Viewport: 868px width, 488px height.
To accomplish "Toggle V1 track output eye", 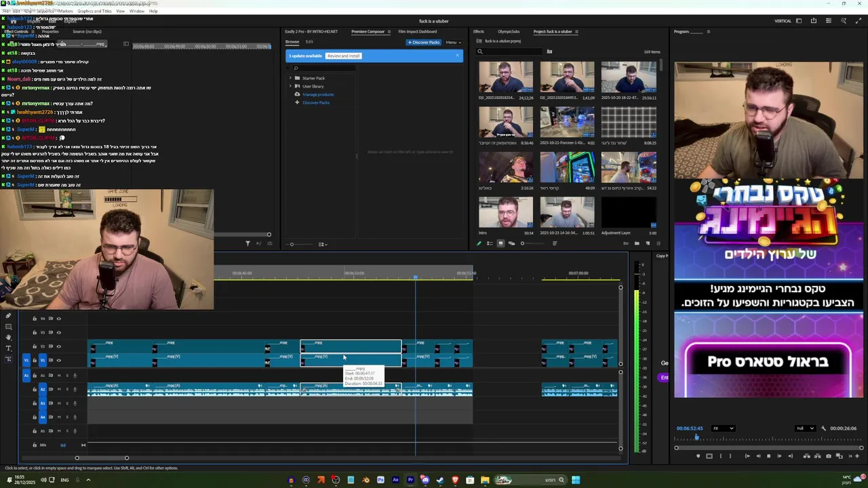I will pos(58,361).
